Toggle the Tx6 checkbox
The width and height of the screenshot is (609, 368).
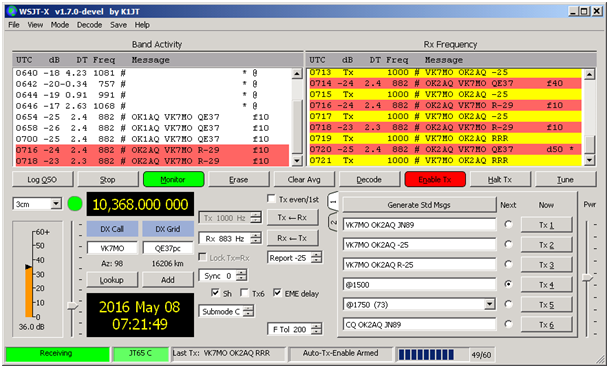[x=245, y=293]
